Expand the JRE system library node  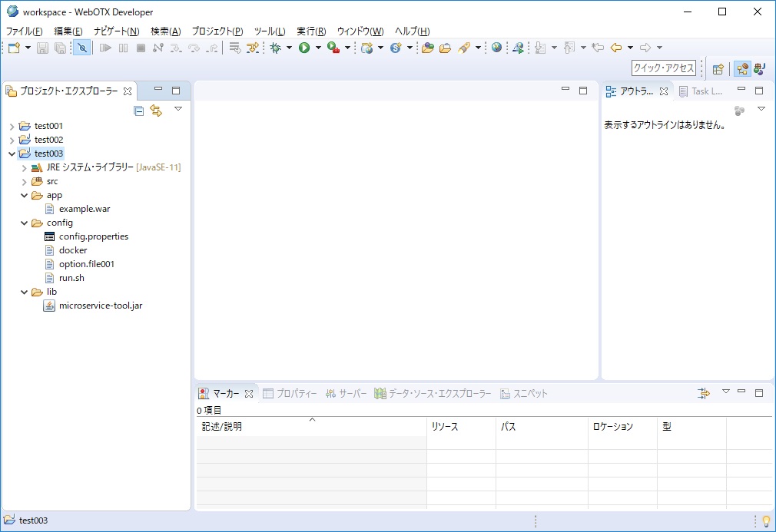pos(24,167)
